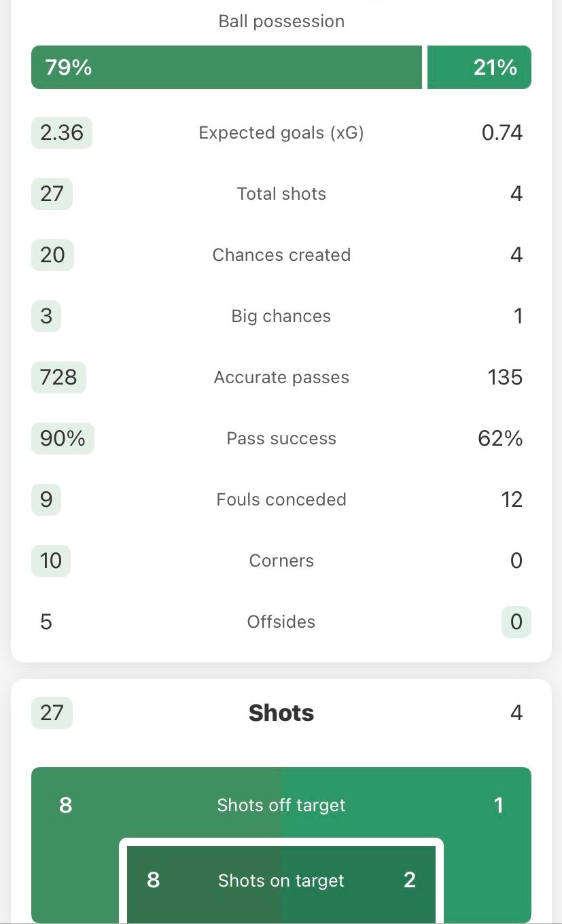The image size is (562, 924).
Task: Tap the 20 chances created badge
Action: (x=52, y=255)
